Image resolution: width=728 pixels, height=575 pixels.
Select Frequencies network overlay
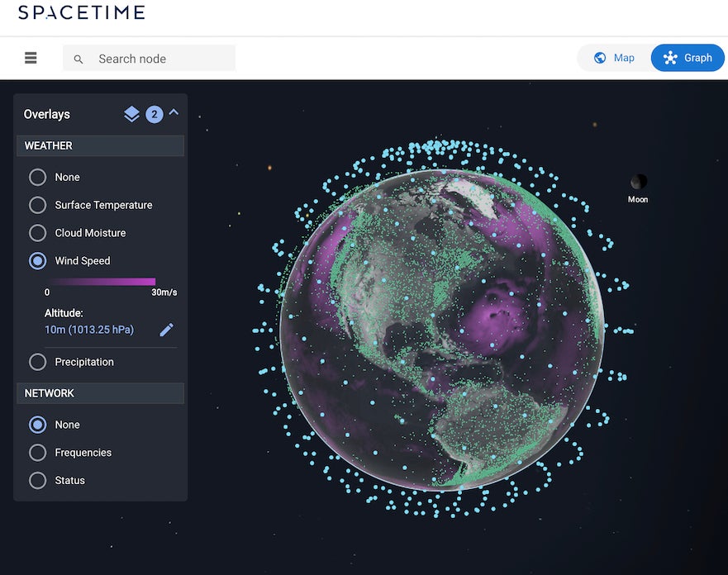(38, 453)
